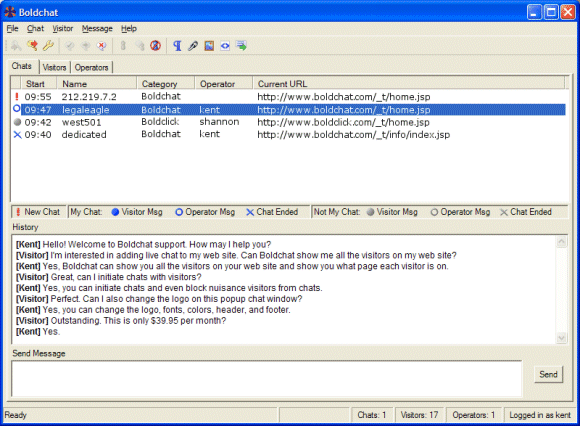Click the picture frame image icon
Screen dimensions: 580x426
pos(209,46)
